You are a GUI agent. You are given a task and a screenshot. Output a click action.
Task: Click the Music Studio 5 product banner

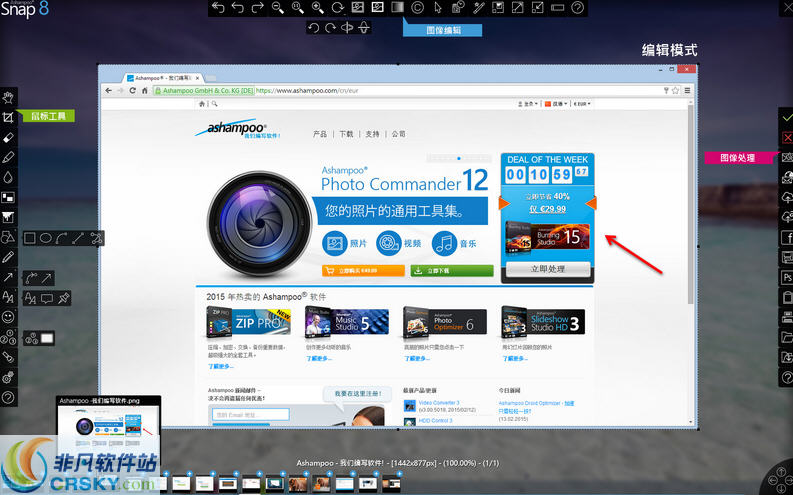(x=347, y=322)
